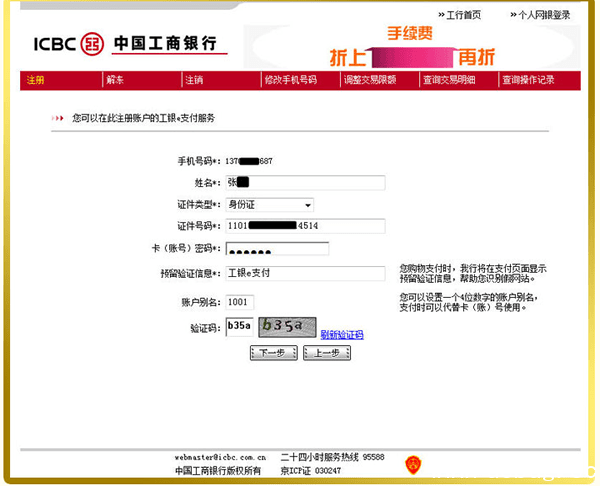This screenshot has height=486, width=600.
Task: Open the 查询交易明细 tab
Action: tap(449, 80)
